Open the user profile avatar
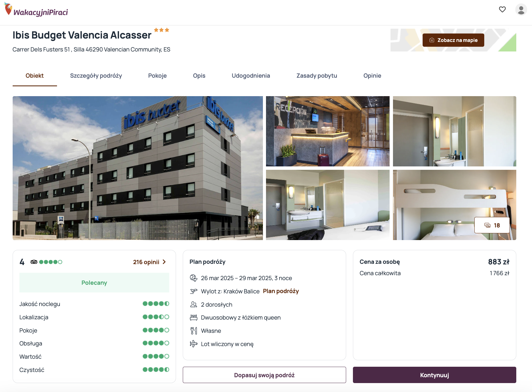Screen dimensions: 532x392 pos(521,10)
